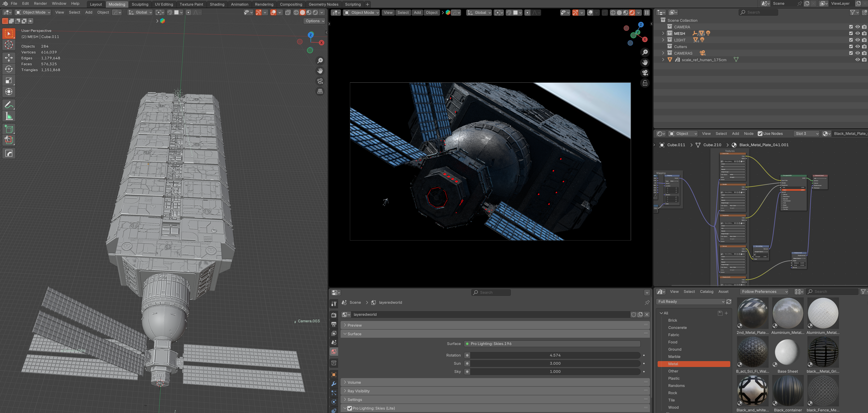Open the Slot 3 material dropdown
The width and height of the screenshot is (868, 413).
806,134
